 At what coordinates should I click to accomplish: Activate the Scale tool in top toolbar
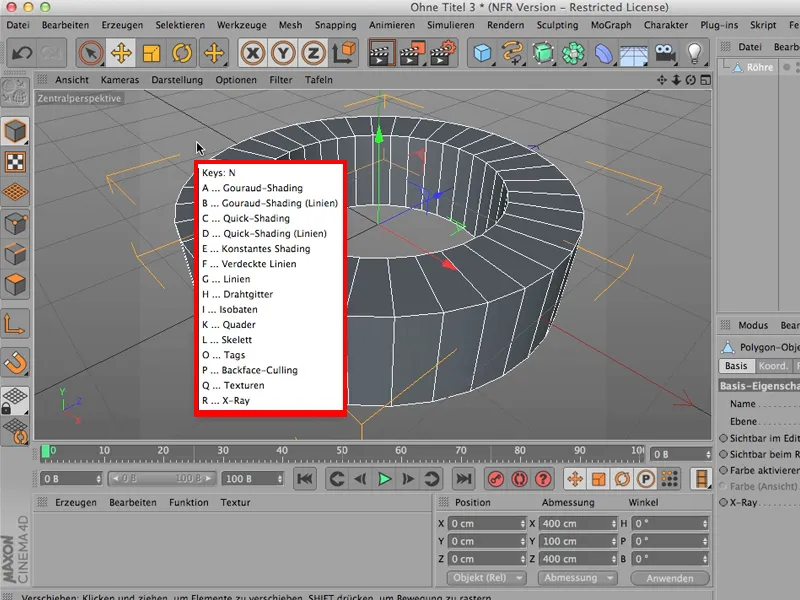152,53
